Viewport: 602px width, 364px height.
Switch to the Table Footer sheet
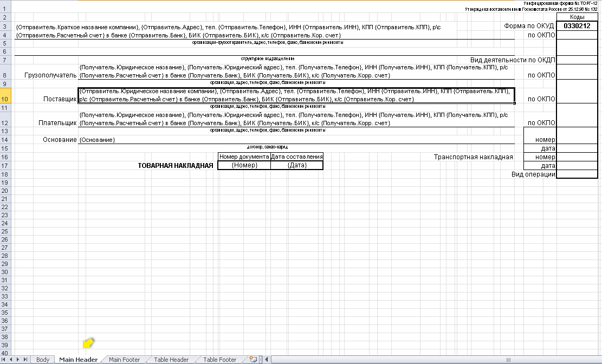point(219,360)
